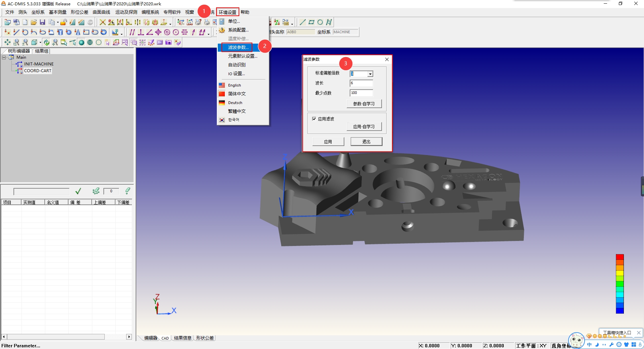Screen dimensions: 644x349
Task: Click the wireframe globe display icon
Action: 90,42
